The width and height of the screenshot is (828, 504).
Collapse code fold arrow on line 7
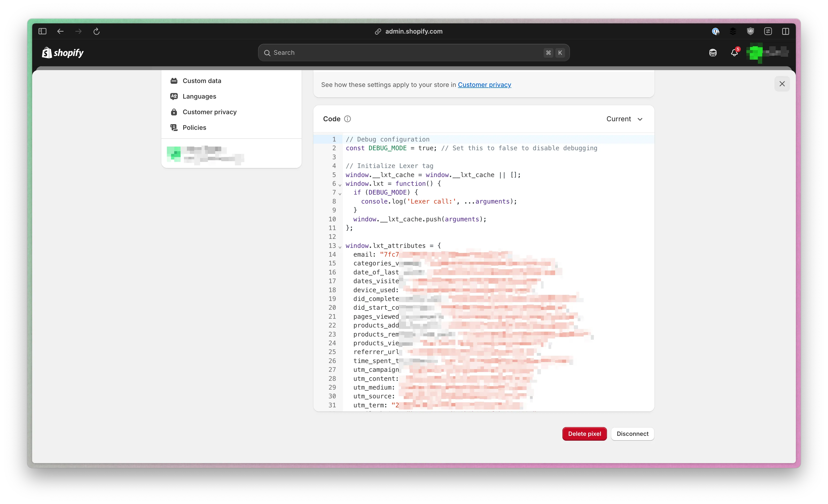click(x=340, y=193)
